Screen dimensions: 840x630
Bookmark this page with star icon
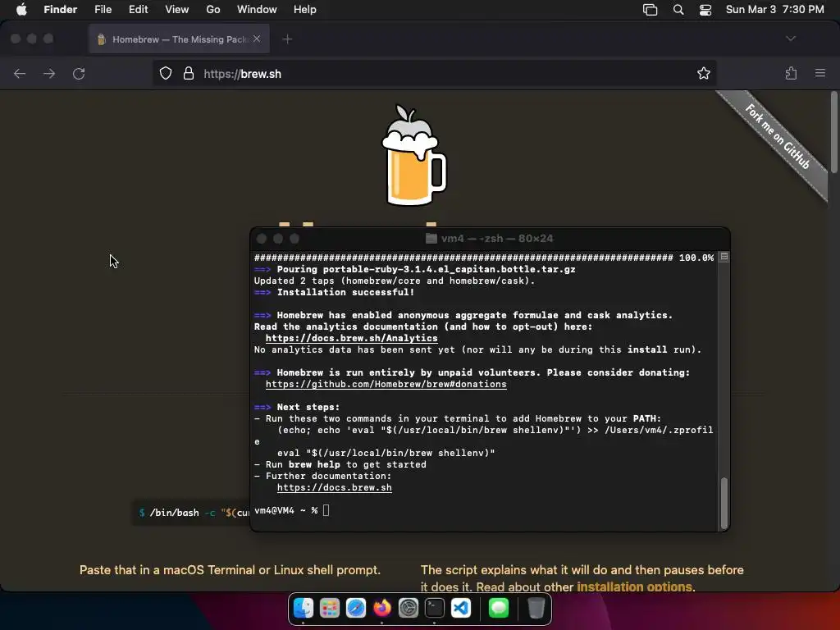coord(703,73)
